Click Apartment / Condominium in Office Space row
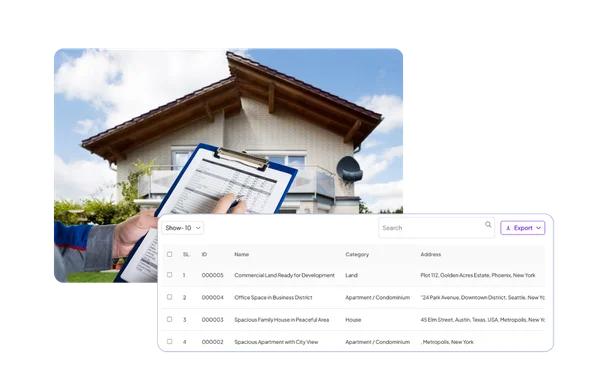 coord(377,297)
